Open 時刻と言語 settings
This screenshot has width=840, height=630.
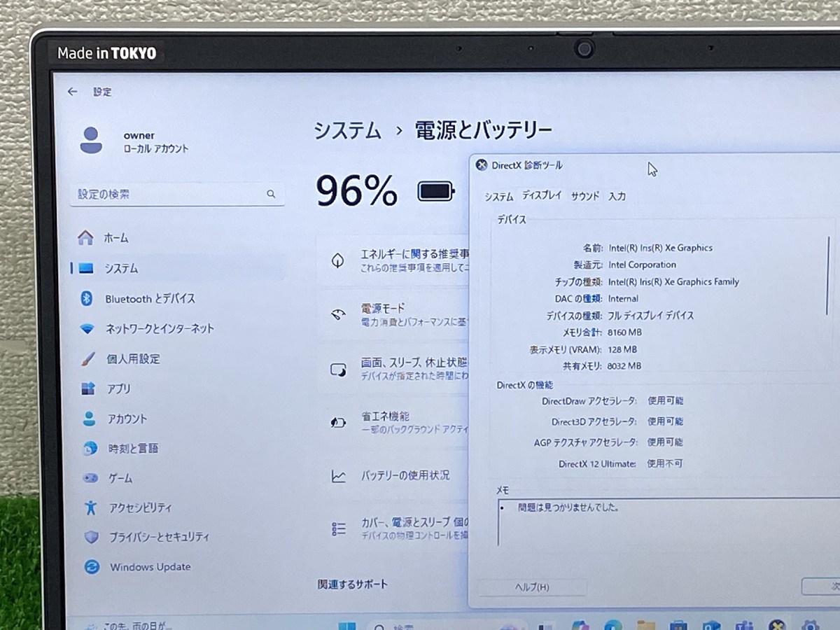(177, 448)
